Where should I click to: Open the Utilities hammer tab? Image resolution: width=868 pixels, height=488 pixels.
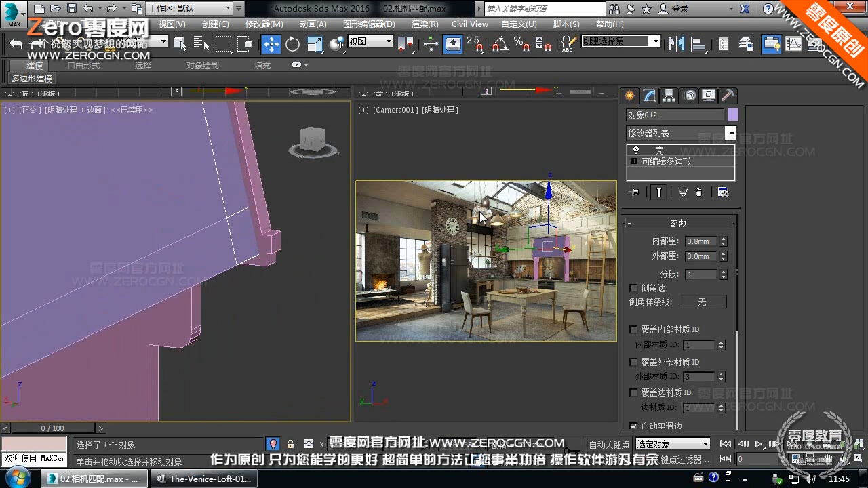[x=728, y=96]
